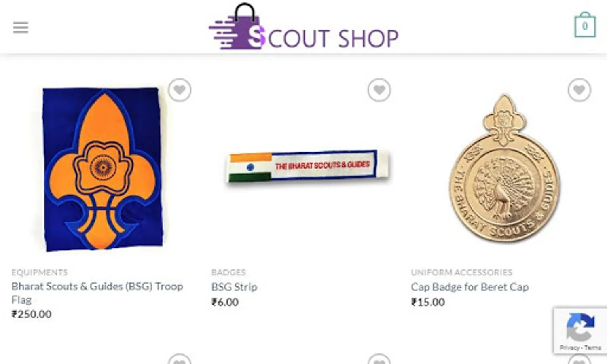607x364 pixels.
Task: Add Troop Flag to wishlist via heart icon
Action: [x=180, y=90]
